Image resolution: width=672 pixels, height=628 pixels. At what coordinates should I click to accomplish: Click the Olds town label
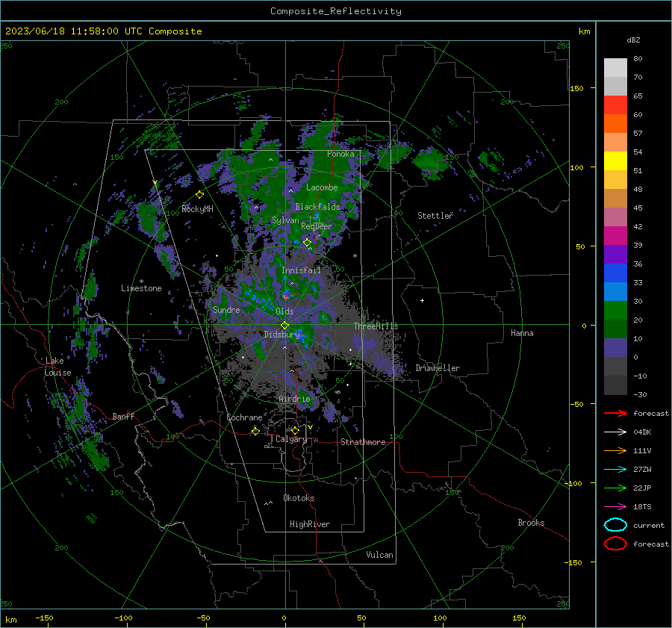[284, 311]
